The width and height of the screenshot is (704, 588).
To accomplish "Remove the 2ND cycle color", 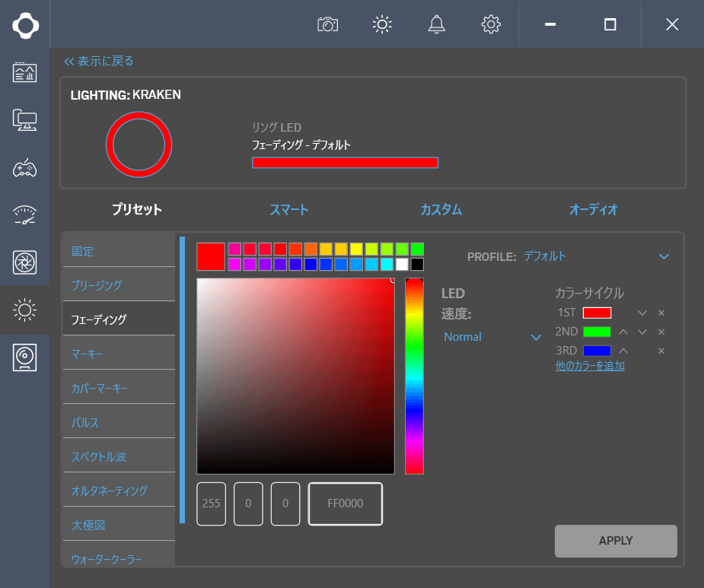I will pos(661,332).
